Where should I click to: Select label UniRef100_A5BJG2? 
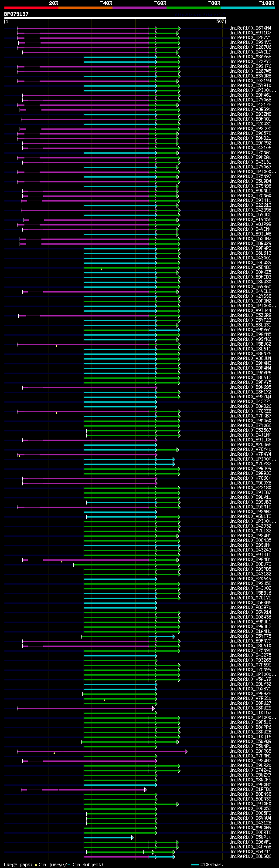point(250,344)
